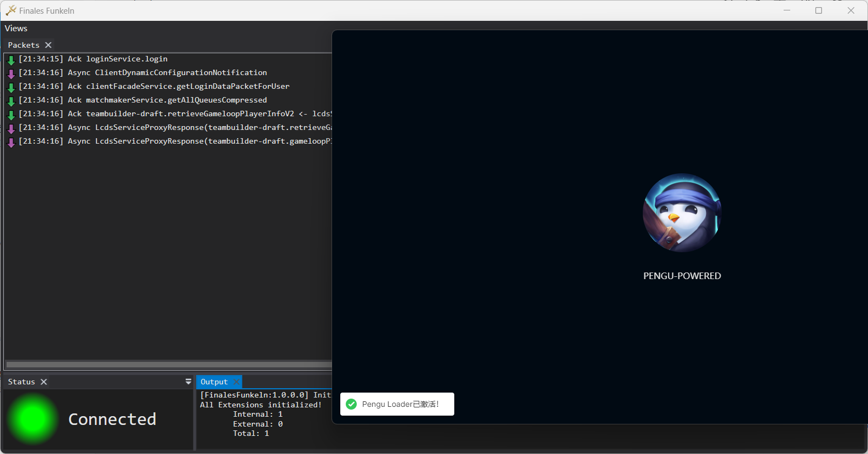
Task: Click the Finales Funkeln app icon in title bar
Action: pos(11,10)
